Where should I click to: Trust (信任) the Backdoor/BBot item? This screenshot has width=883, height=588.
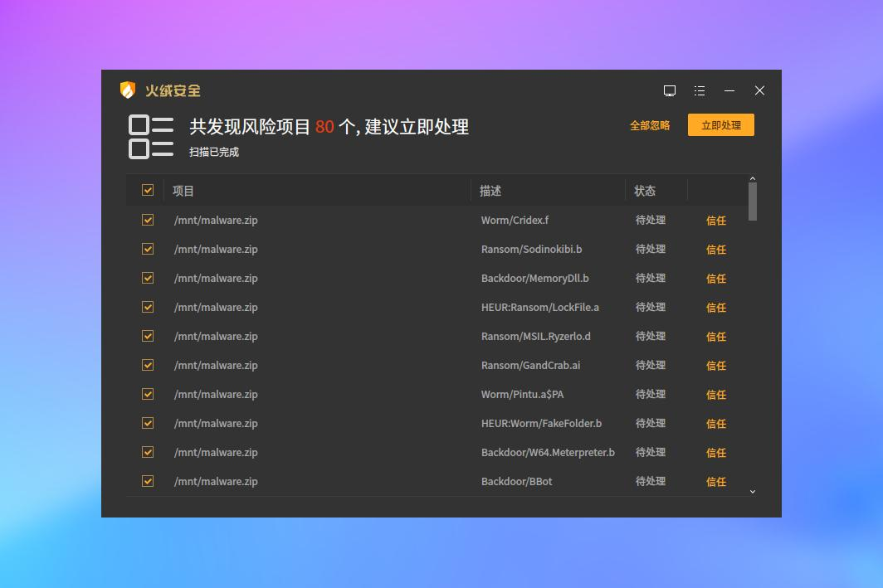point(716,482)
